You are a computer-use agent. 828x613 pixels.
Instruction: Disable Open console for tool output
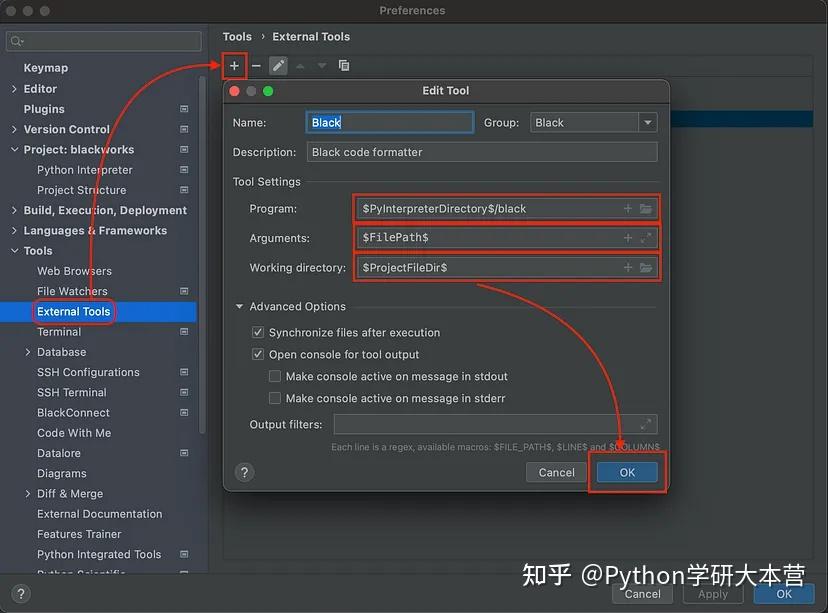coord(258,353)
